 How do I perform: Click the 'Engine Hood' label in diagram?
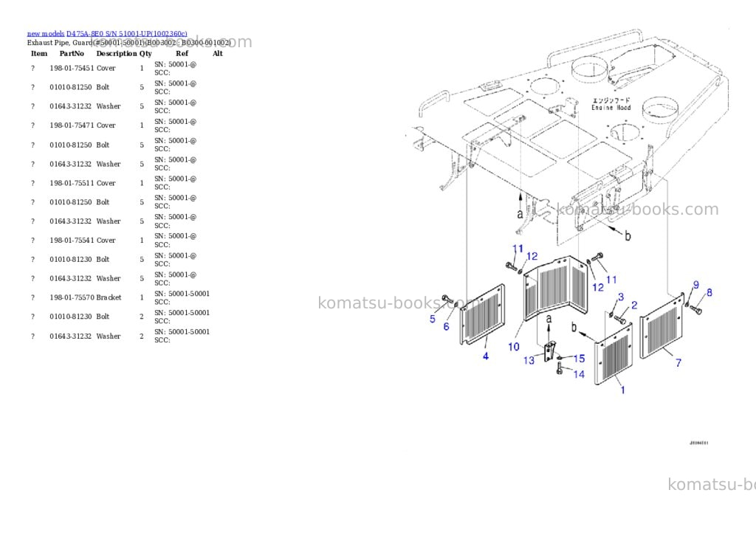click(611, 108)
